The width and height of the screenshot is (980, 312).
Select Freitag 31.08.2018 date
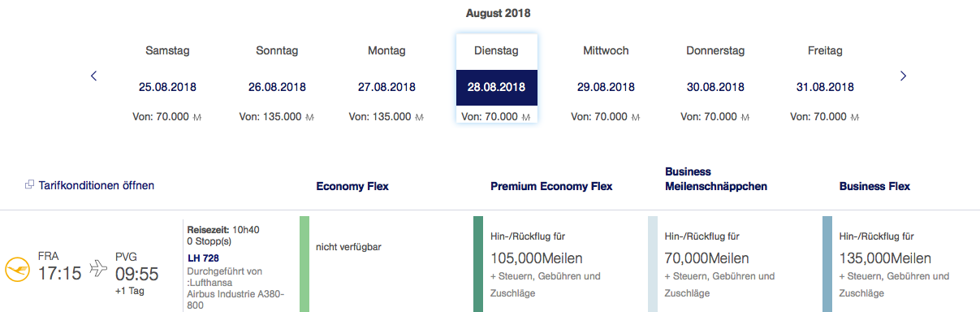(x=825, y=80)
